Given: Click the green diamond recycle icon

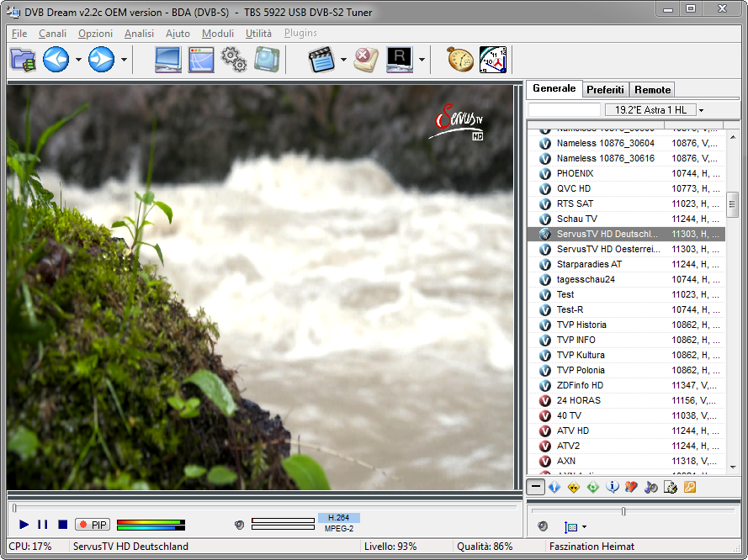Looking at the screenshot, I should [x=593, y=487].
